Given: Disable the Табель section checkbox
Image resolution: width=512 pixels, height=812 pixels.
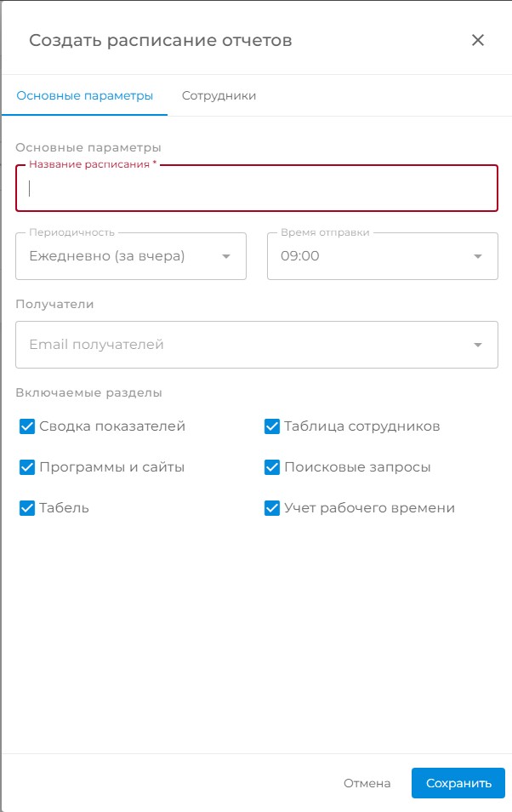Looking at the screenshot, I should coord(27,508).
